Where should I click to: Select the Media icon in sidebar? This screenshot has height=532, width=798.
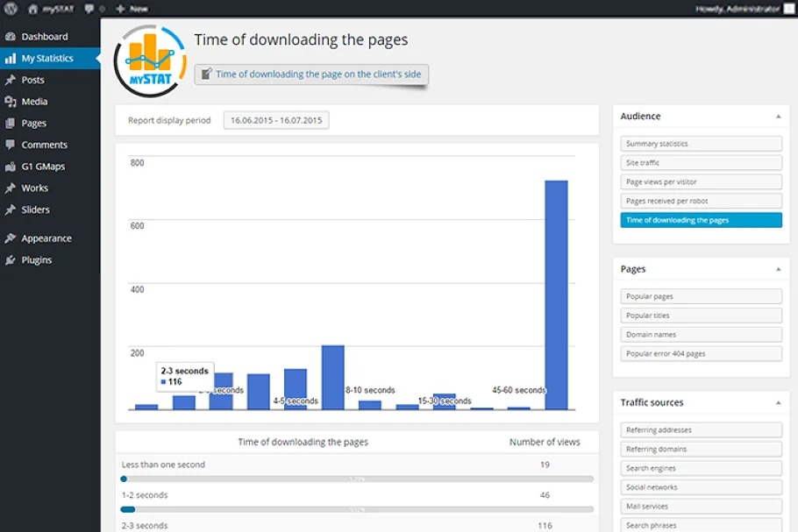point(11,102)
